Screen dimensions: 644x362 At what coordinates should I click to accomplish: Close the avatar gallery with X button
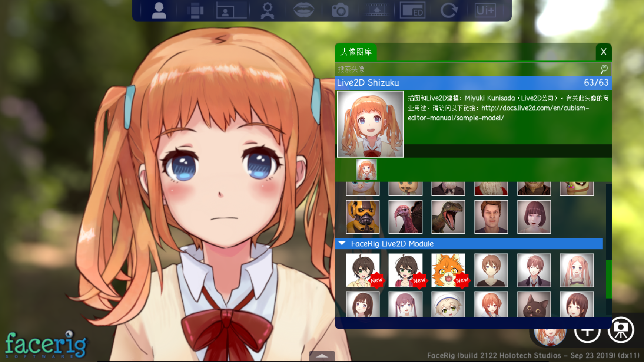point(603,52)
